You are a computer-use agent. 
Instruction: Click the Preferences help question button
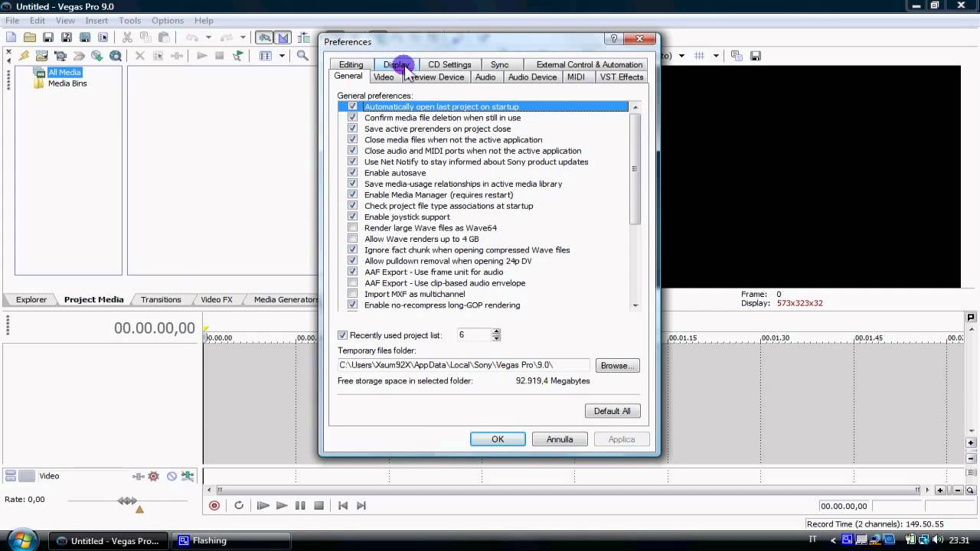(x=614, y=39)
